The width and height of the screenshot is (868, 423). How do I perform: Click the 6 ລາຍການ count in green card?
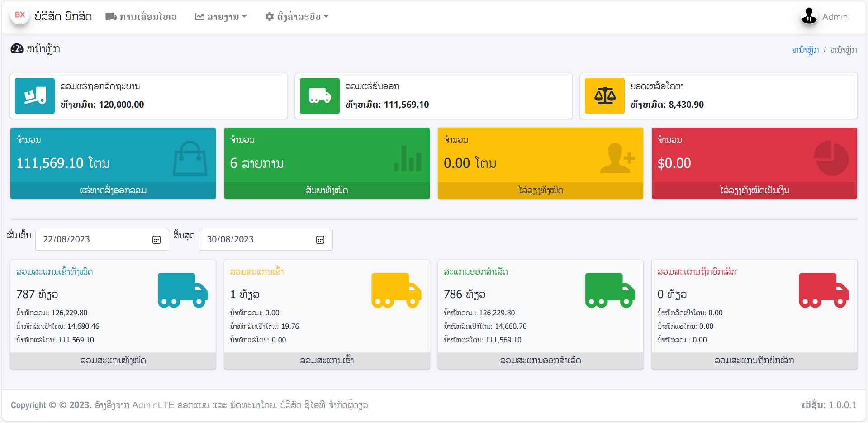pyautogui.click(x=257, y=163)
